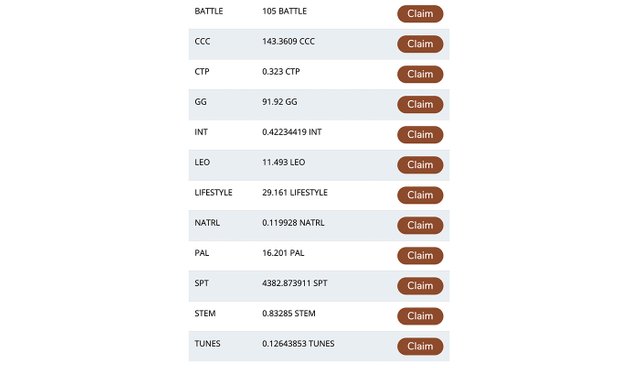
Task: Claim the INT token reward
Action: pos(420,135)
